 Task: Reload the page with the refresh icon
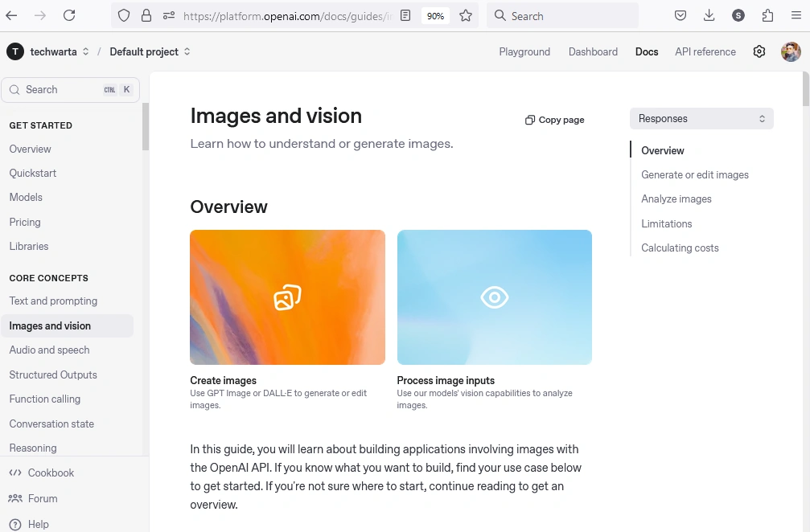click(x=69, y=15)
